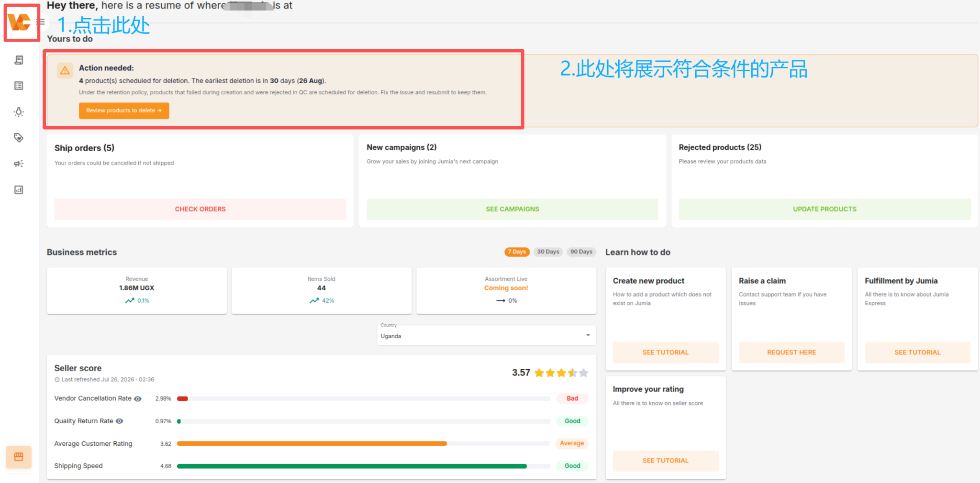Click the Revenue upward trend icon
The height and width of the screenshot is (483, 980).
(130, 301)
